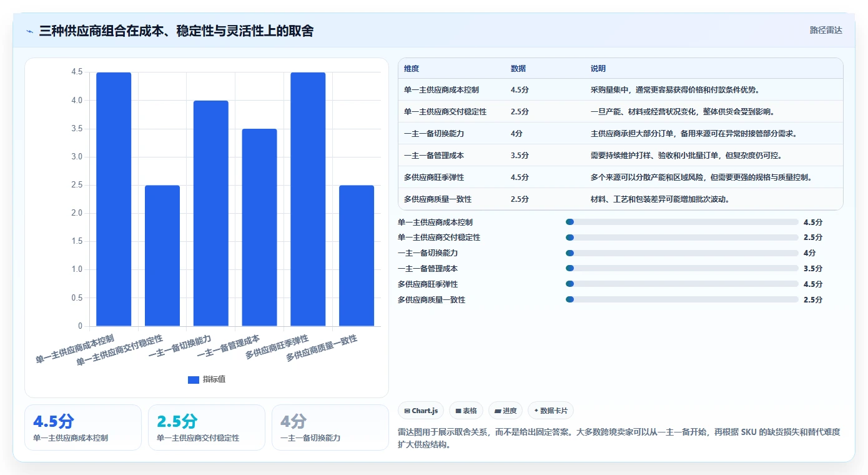Screen dimensions: 868x475
Task: Toggle the 指标值 legend color box
Action: (194, 379)
